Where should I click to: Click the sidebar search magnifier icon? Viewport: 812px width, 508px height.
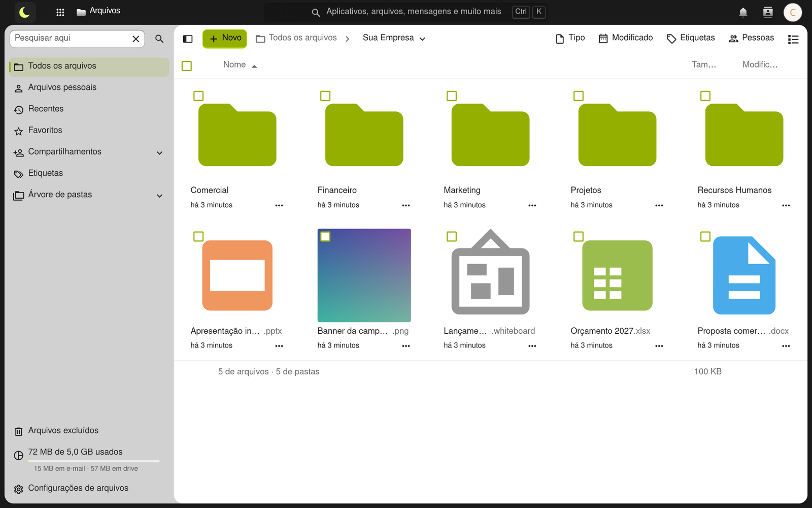point(159,39)
